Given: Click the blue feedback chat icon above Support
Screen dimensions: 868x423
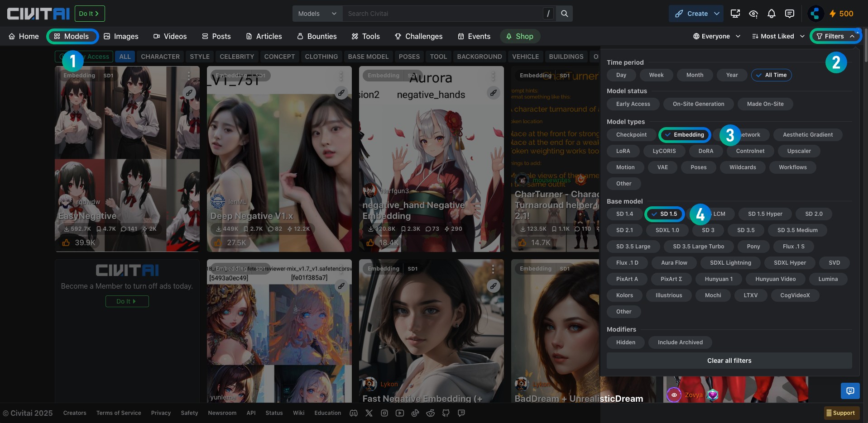Looking at the screenshot, I should pos(850,391).
